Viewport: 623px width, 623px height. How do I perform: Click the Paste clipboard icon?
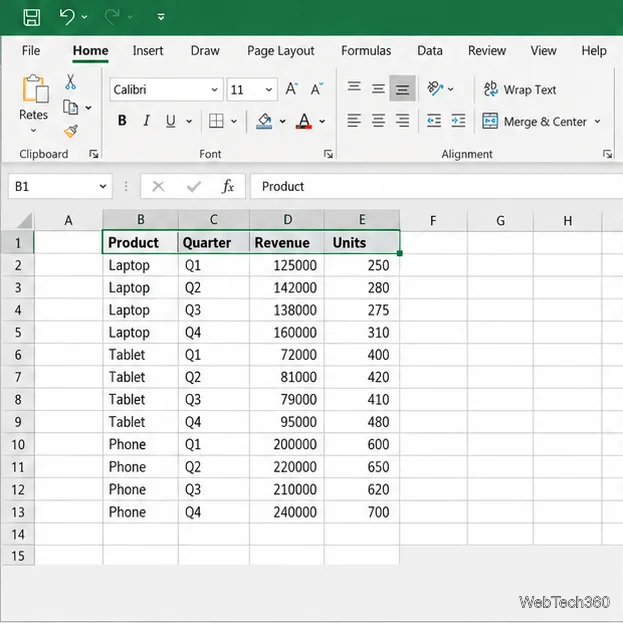[x=35, y=88]
